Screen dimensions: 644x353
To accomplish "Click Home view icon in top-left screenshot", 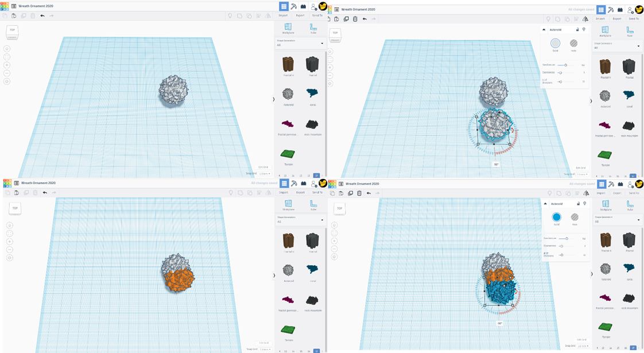I will [6, 48].
